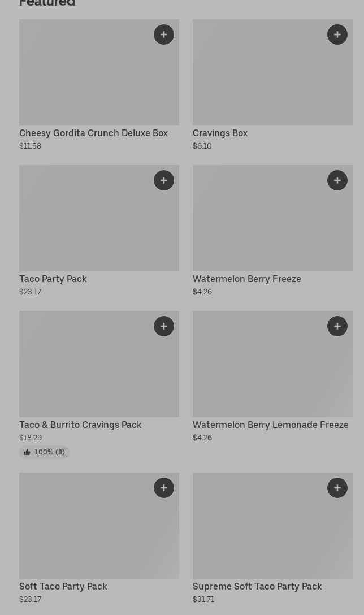
Task: Click the Taco Party Pack title
Action: coord(53,279)
